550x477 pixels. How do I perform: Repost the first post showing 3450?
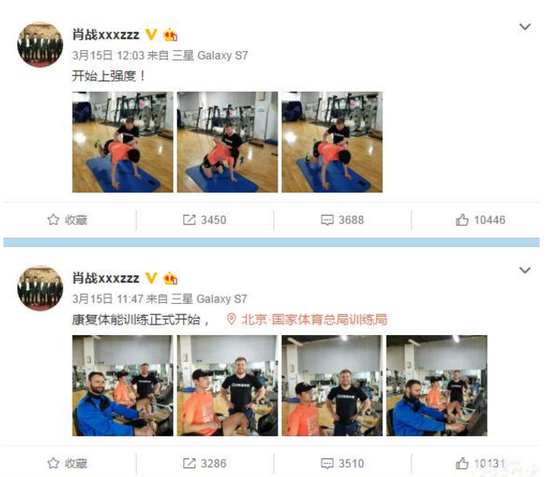tap(204, 220)
